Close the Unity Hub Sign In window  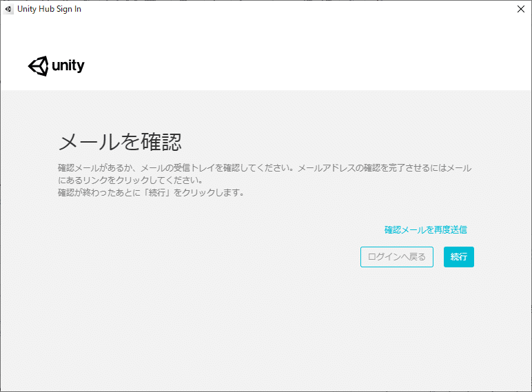521,9
